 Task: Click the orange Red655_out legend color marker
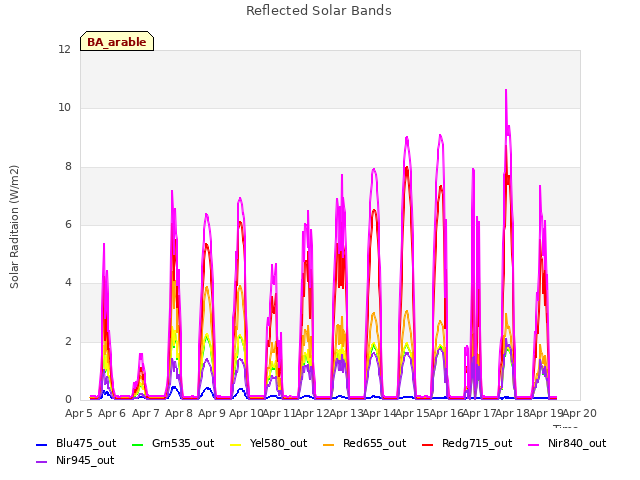329,444
